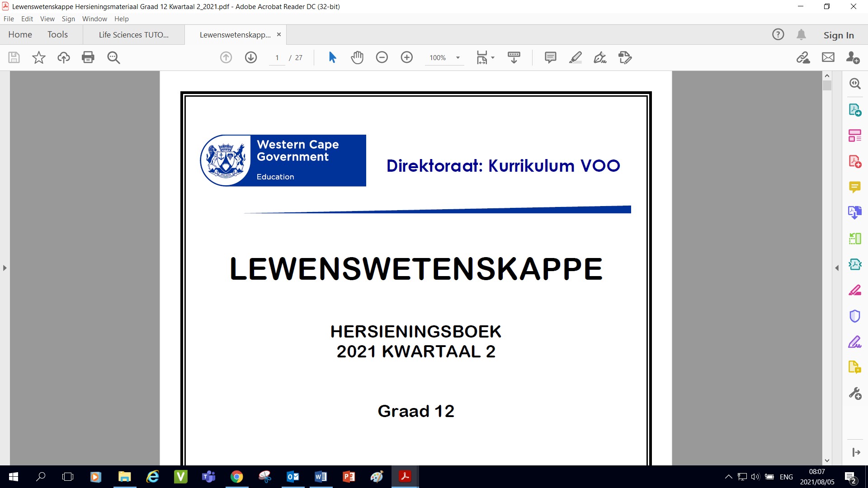The image size is (868, 488).
Task: Open Protect shield tool in right pane
Action: pos(855,316)
